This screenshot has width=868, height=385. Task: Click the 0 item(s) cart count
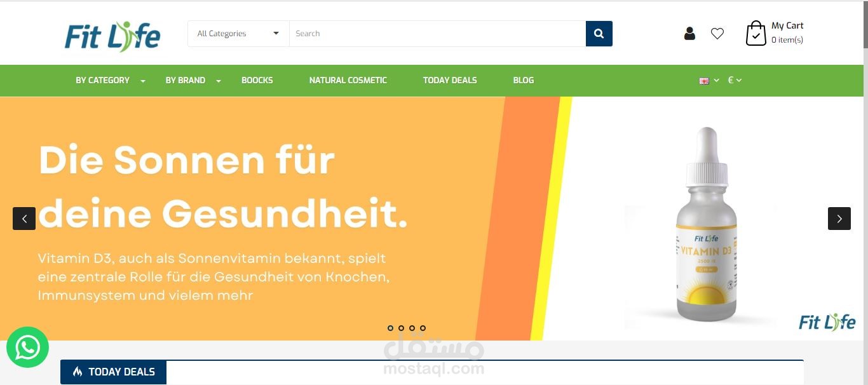(x=787, y=40)
